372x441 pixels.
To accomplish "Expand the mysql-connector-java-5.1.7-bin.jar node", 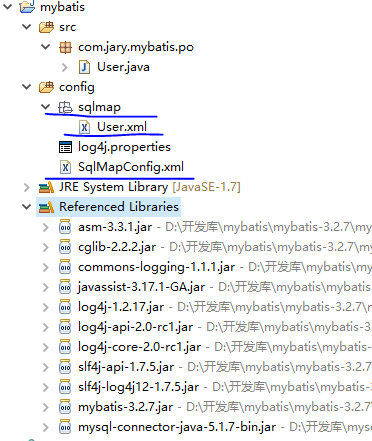I will tap(46, 427).
